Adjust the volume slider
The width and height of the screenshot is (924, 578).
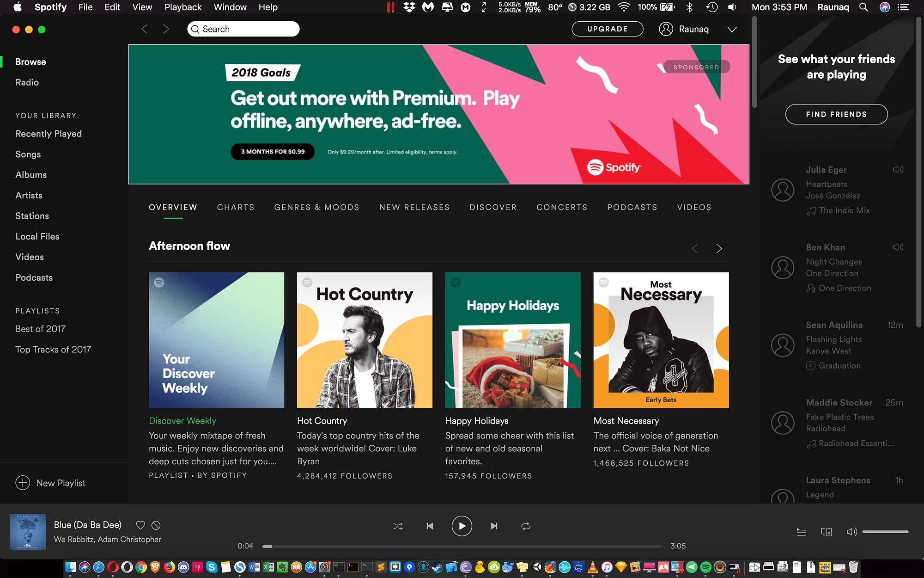[885, 532]
